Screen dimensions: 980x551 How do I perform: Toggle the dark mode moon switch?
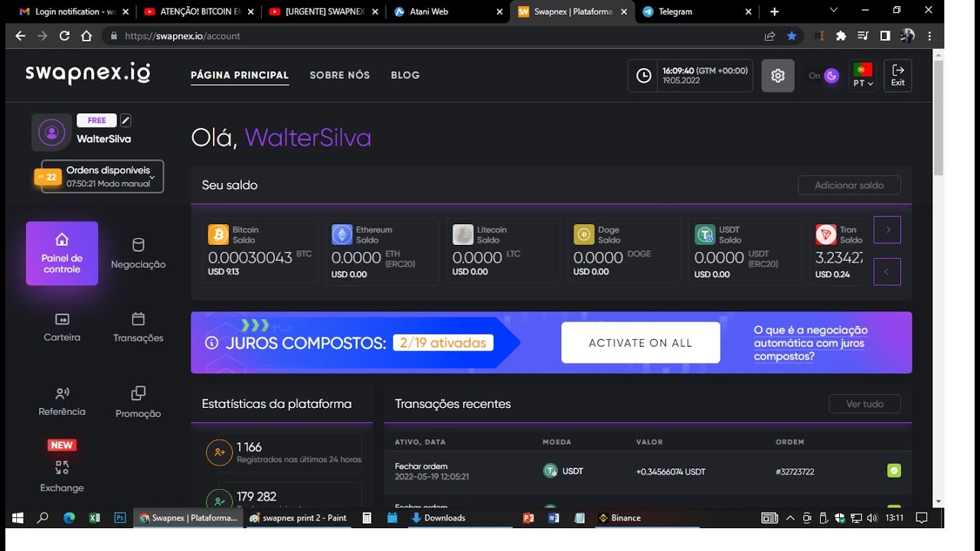point(831,76)
